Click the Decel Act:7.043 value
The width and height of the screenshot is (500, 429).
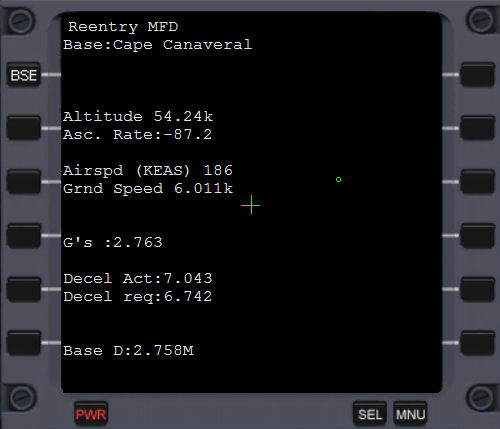click(x=138, y=278)
